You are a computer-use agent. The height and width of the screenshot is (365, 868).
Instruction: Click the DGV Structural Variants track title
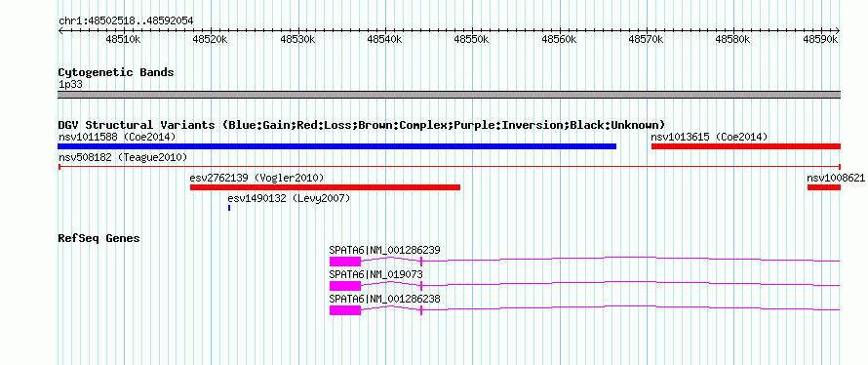(362, 125)
